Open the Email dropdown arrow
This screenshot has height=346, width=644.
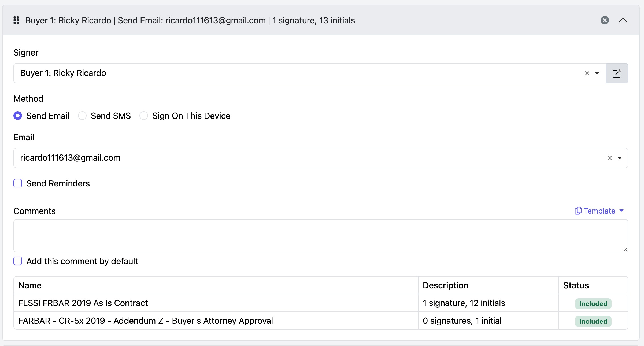[620, 158]
